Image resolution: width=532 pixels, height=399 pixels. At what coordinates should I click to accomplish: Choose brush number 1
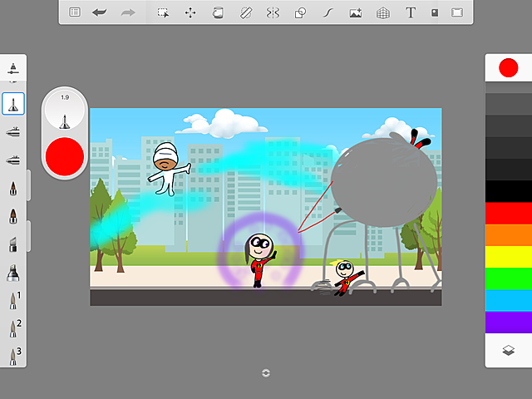[x=14, y=300]
